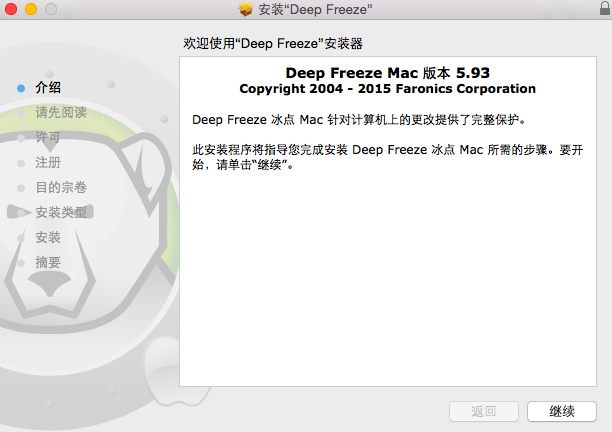Select the 许可 step in sidebar
This screenshot has height=432, width=612.
click(x=48, y=137)
